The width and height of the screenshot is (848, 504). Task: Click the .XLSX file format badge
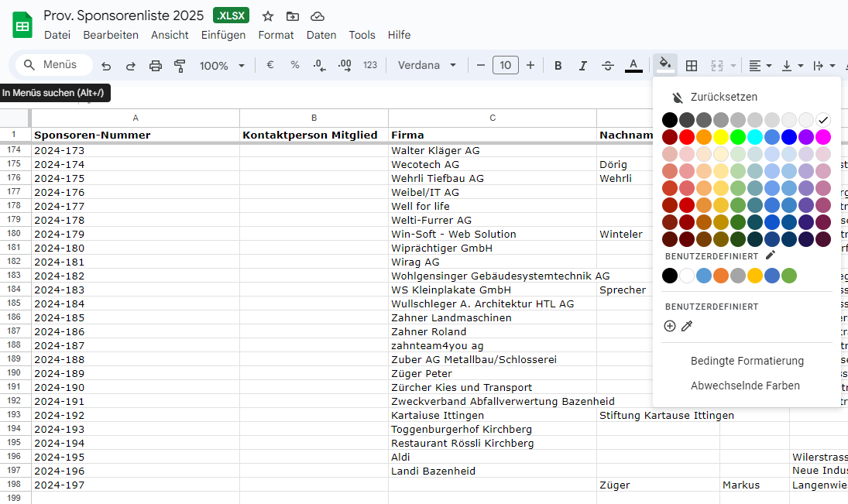[231, 15]
